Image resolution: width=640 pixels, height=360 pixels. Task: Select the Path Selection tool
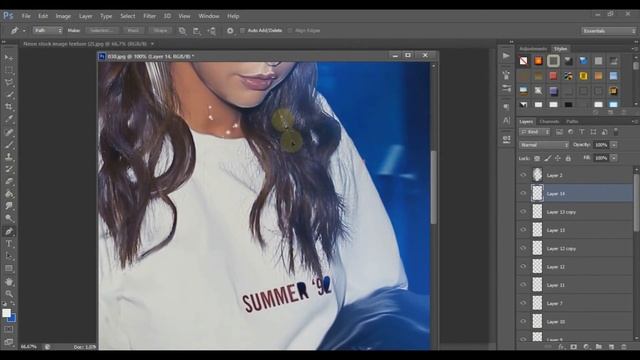click(x=9, y=256)
